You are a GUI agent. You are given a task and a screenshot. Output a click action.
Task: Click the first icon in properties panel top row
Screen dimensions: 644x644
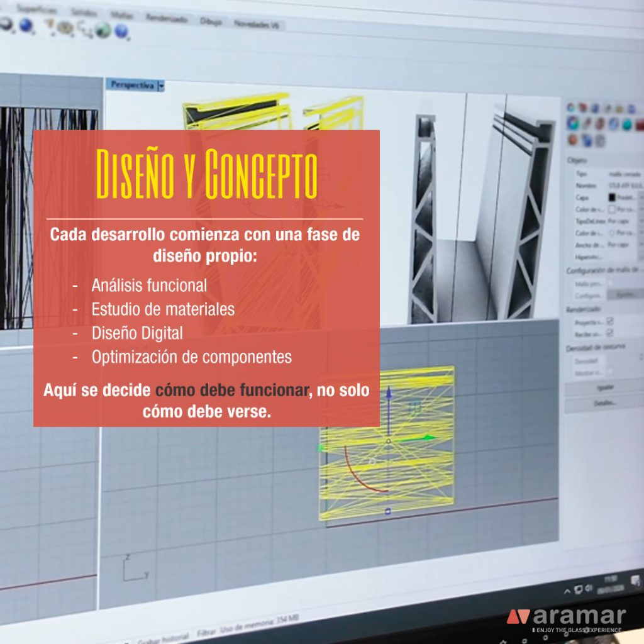pyautogui.click(x=571, y=108)
